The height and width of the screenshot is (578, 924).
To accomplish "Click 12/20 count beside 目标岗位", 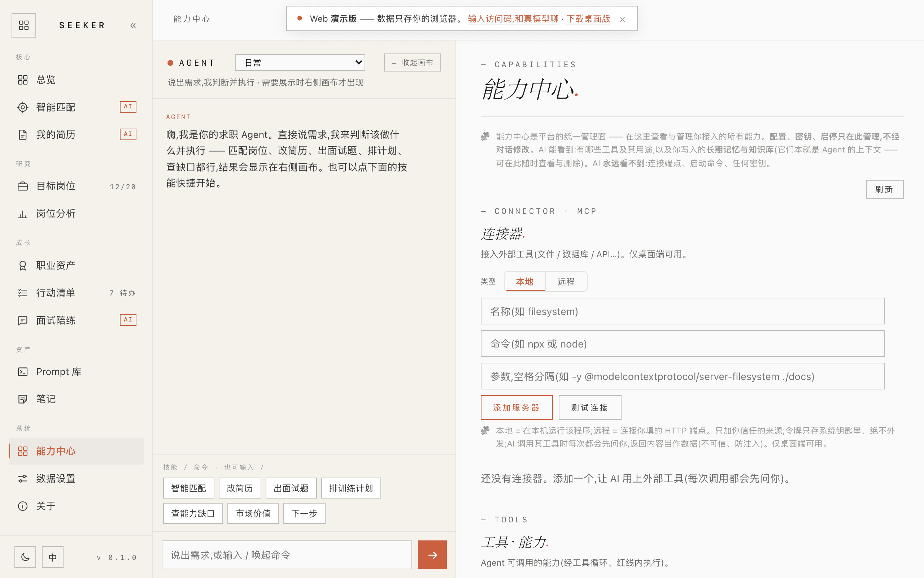I will (123, 186).
